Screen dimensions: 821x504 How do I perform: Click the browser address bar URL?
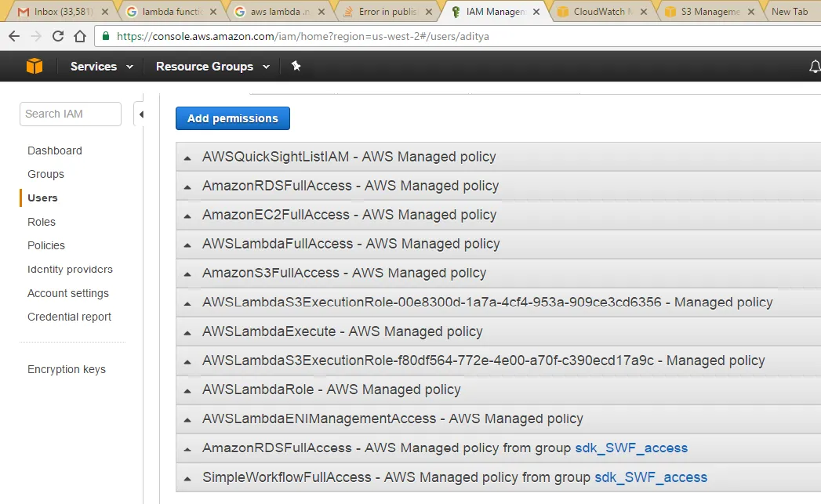tap(303, 36)
